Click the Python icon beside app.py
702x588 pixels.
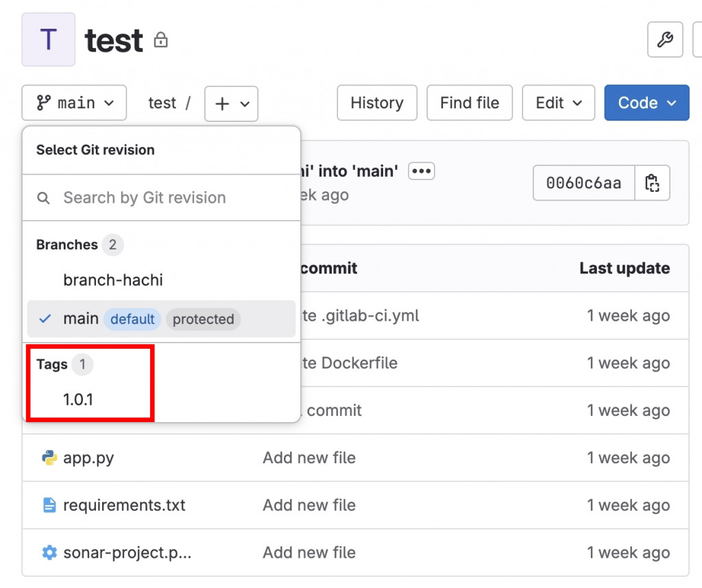49,458
